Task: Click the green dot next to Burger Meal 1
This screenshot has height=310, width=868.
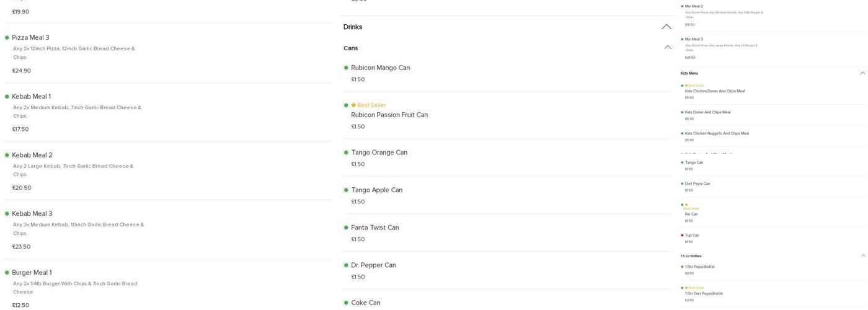Action: pos(7,273)
